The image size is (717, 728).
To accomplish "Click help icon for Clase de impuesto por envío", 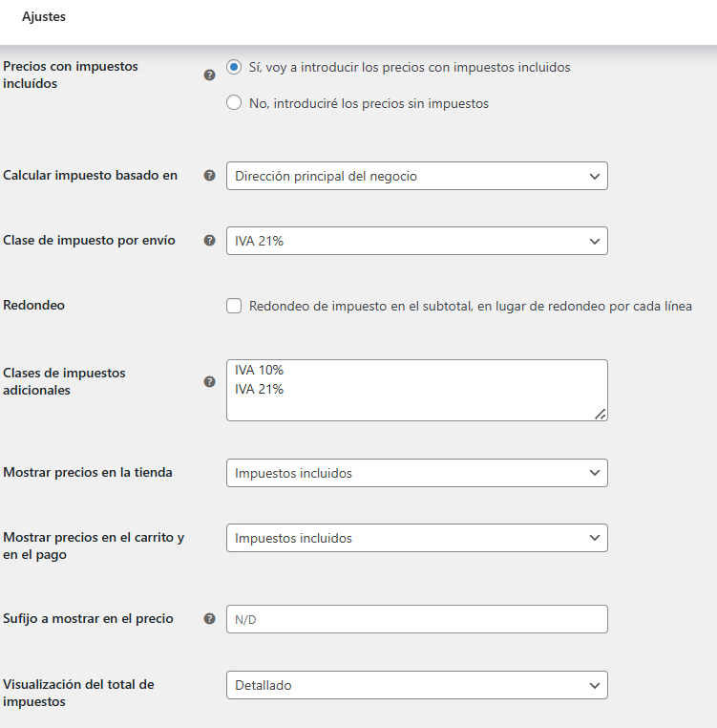I will coord(209,240).
